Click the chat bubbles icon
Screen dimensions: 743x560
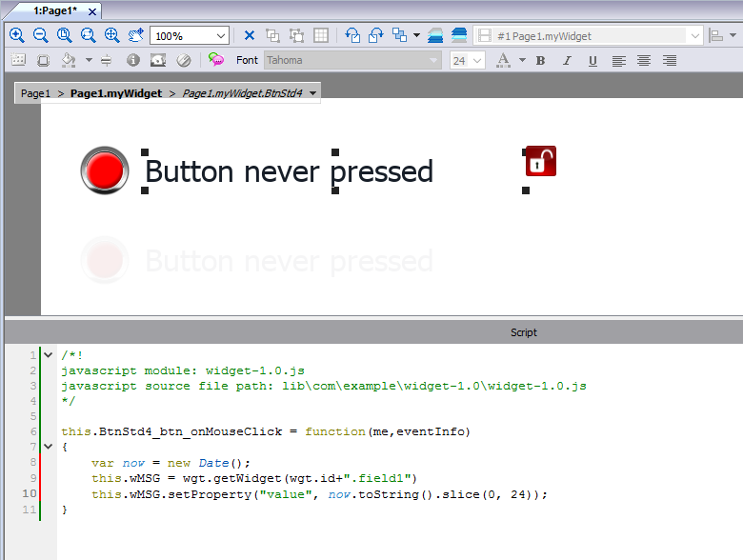pyautogui.click(x=216, y=60)
